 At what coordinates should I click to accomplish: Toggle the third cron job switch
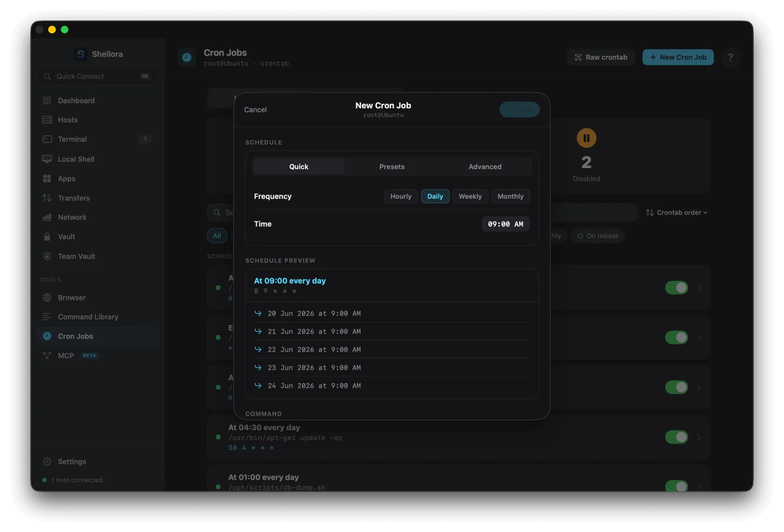tap(676, 387)
